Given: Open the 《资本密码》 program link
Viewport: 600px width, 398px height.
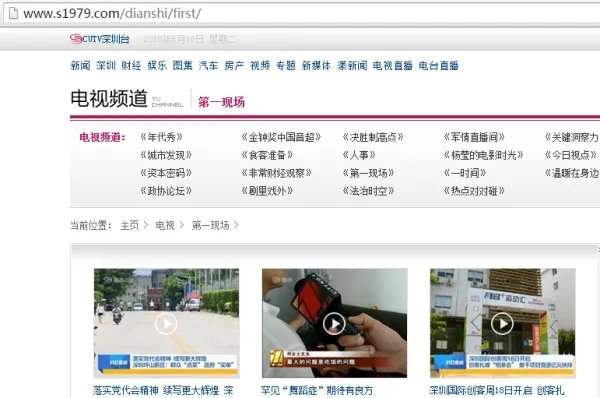Looking at the screenshot, I should click(x=166, y=173).
